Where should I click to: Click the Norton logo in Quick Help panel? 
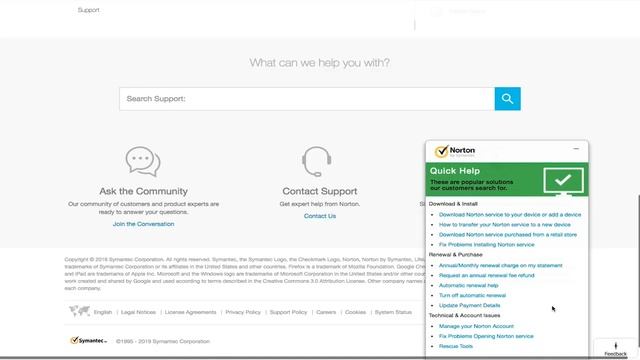(x=455, y=151)
